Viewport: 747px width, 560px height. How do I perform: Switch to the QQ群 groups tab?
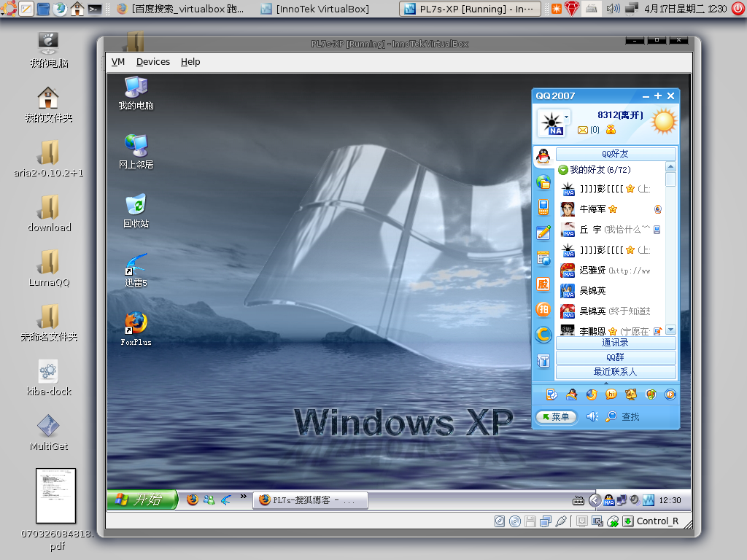pos(616,357)
